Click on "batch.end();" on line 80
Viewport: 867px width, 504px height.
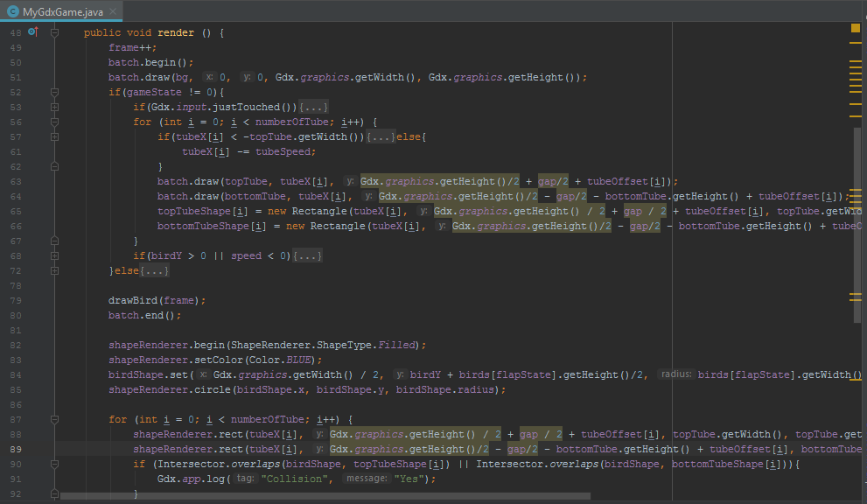(145, 316)
